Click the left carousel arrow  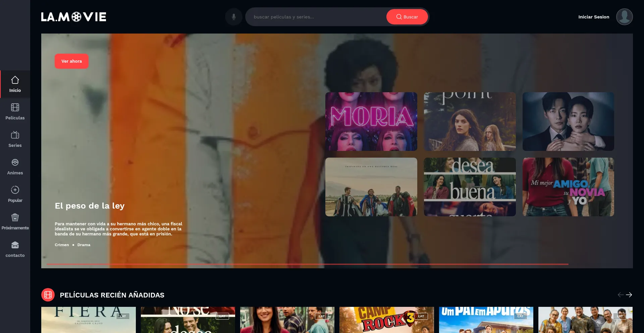621,295
